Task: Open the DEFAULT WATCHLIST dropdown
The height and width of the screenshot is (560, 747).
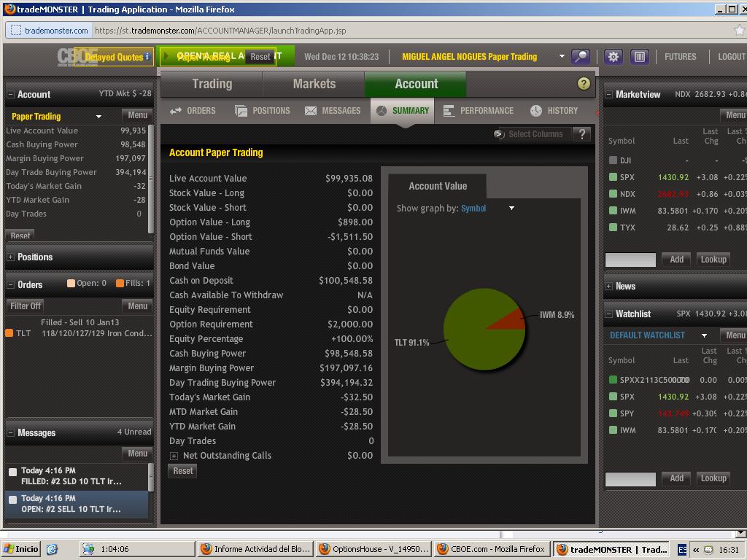Action: click(704, 335)
